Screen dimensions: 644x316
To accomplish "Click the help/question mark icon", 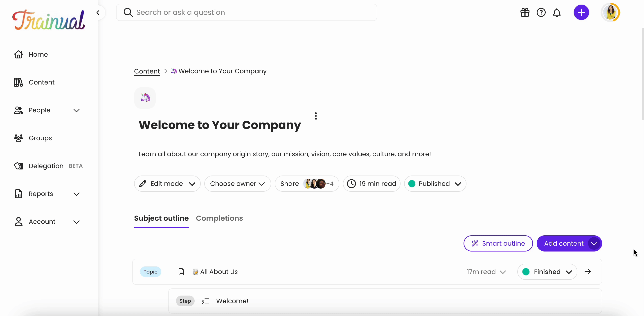I will pos(541,12).
